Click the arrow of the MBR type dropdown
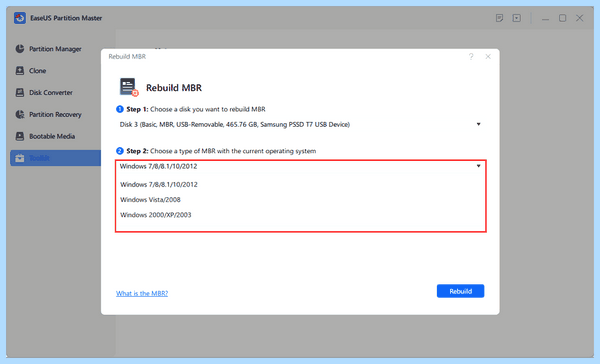Viewport: 600px width, 364px height. (x=478, y=166)
